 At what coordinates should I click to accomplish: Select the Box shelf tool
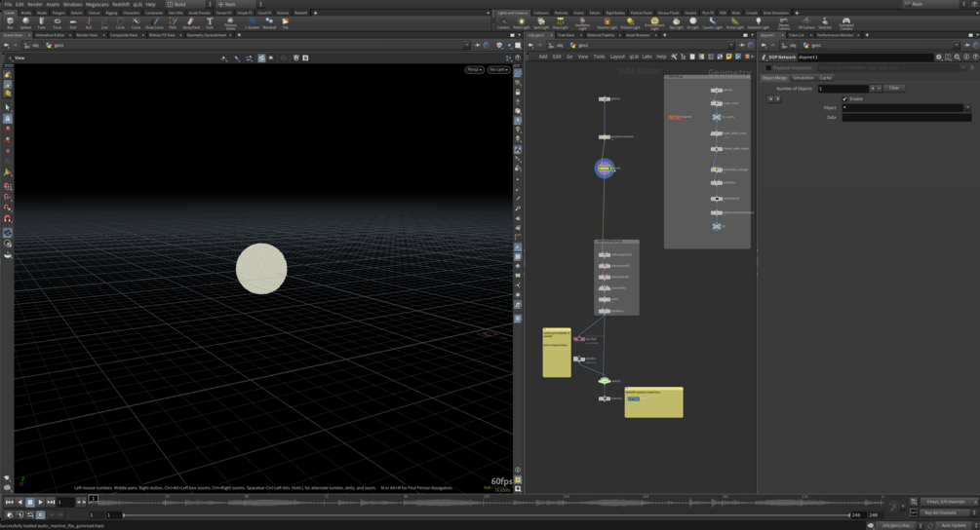pyautogui.click(x=10, y=23)
